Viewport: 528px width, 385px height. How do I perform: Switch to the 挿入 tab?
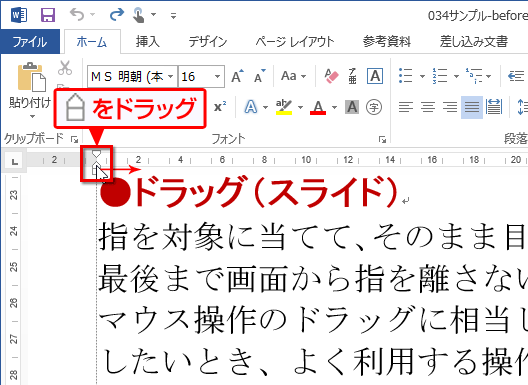tap(147, 42)
